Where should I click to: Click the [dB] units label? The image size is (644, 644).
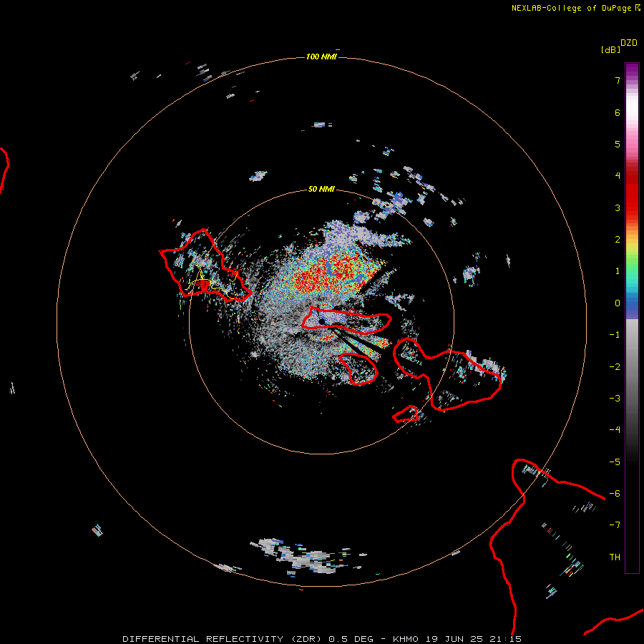610,49
